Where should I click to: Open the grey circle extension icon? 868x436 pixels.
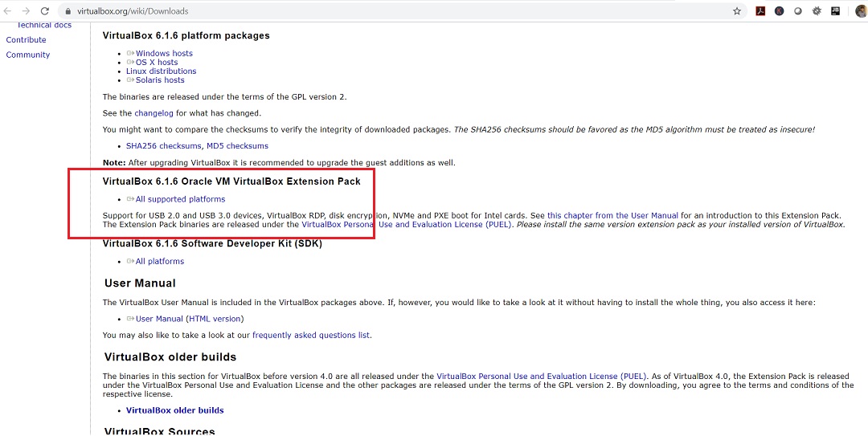coord(798,11)
